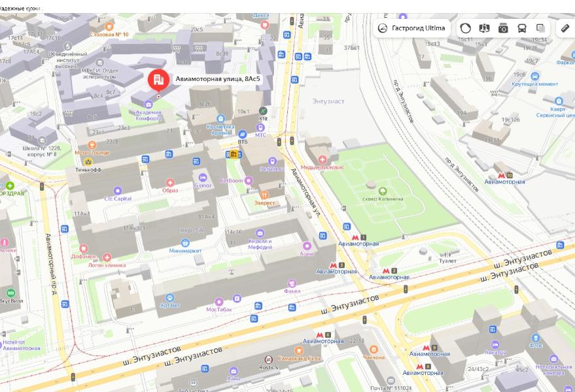
Task: Open Moto Lounge marker
Action: pyautogui.click(x=92, y=145)
